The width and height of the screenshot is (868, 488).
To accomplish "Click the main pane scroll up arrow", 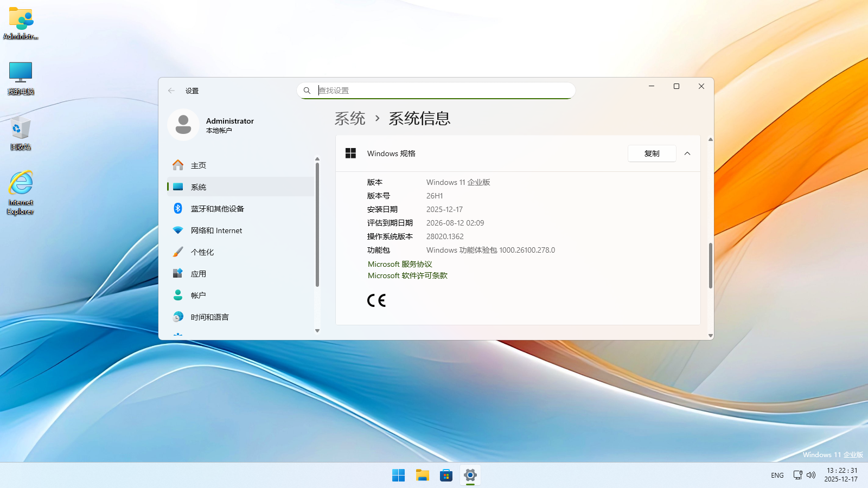I will [711, 140].
